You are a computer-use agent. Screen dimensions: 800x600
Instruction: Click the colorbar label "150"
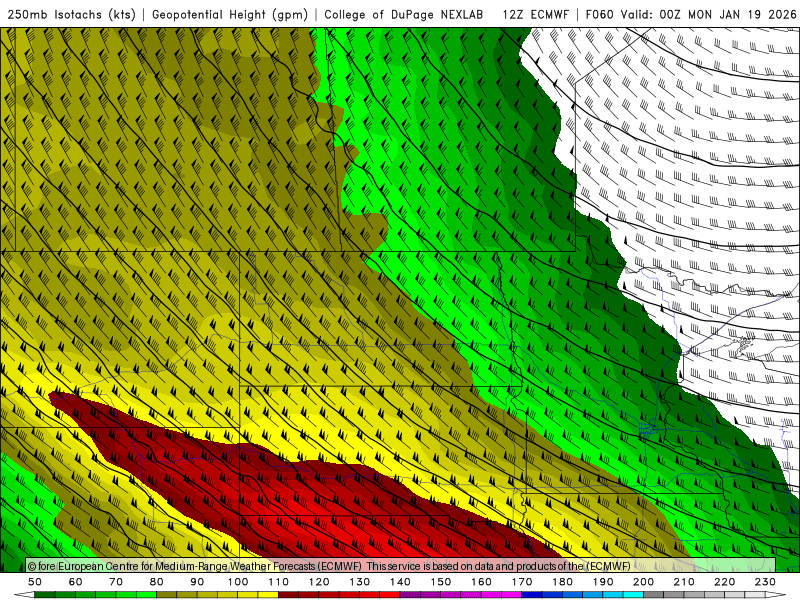point(441,582)
